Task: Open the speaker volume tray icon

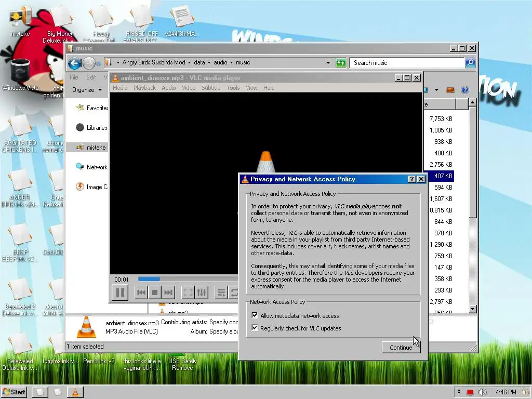Action: (482, 392)
